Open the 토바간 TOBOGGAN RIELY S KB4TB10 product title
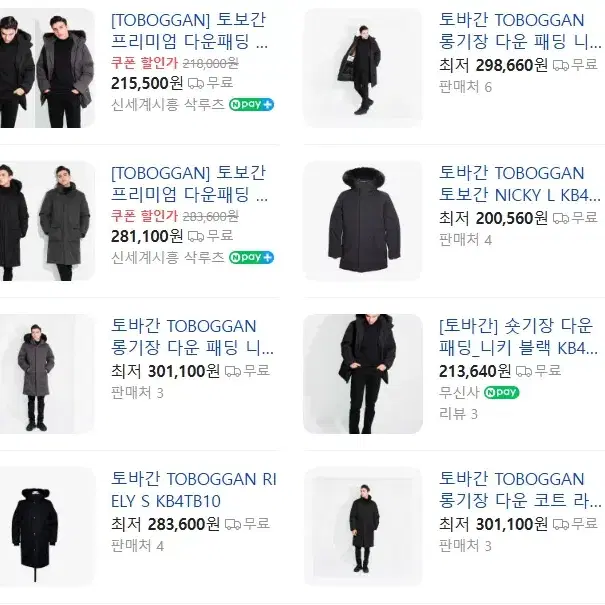The width and height of the screenshot is (605, 605). (194, 490)
